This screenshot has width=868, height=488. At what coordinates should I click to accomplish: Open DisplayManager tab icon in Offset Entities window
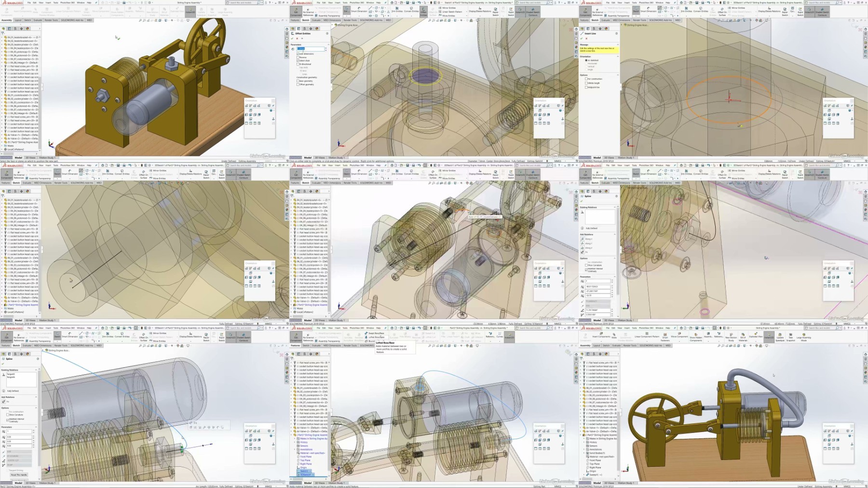tap(318, 28)
